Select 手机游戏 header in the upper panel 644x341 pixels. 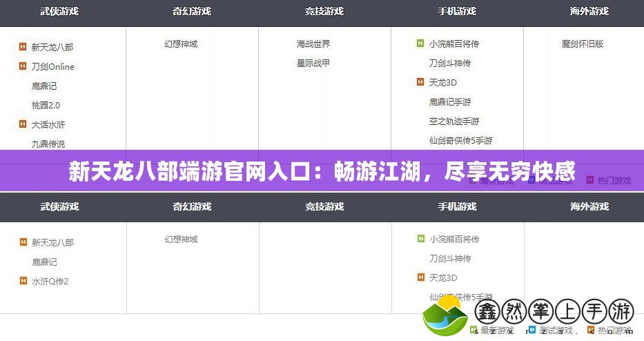[x=457, y=12]
